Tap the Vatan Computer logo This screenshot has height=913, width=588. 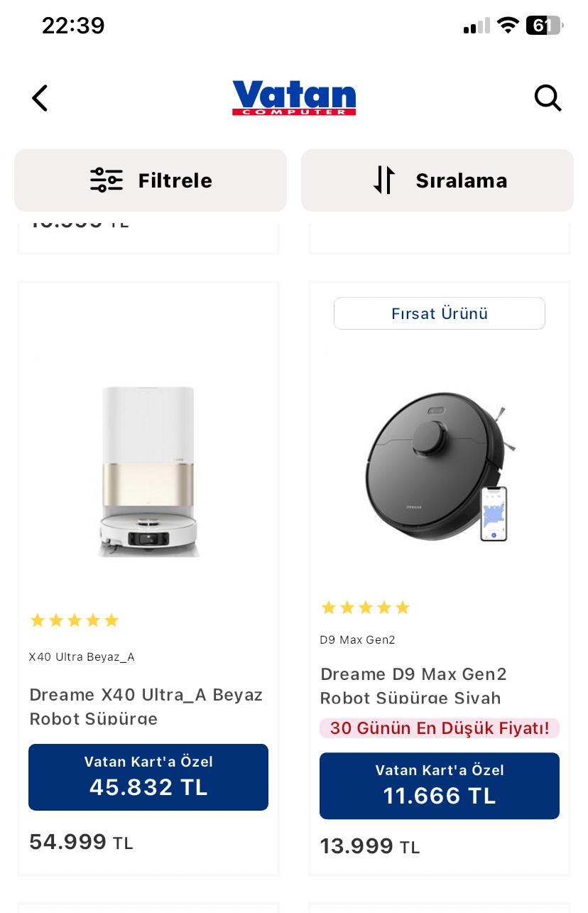(294, 98)
